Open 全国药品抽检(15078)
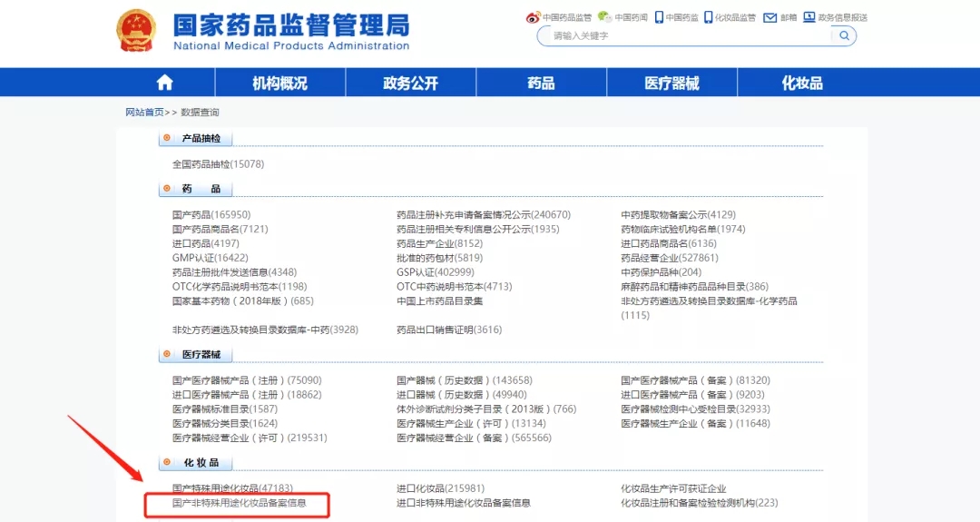 (218, 164)
